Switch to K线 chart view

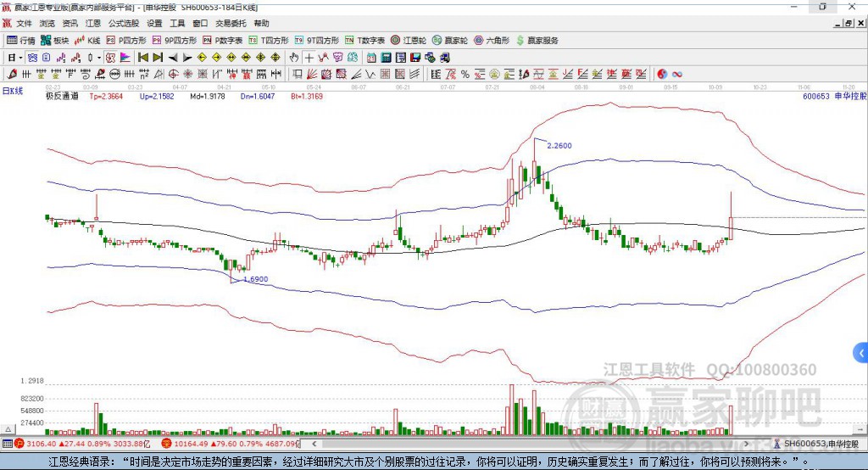(87, 41)
